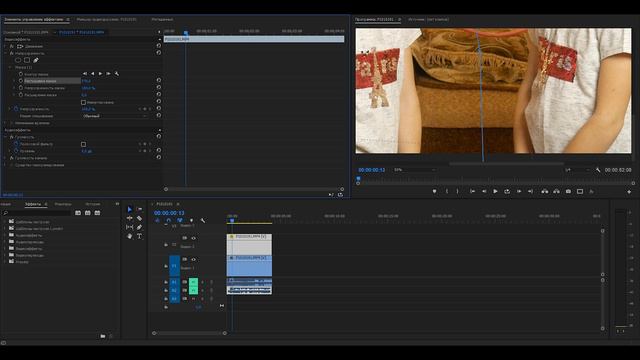Toggle the Bypass checkbox under Volume
The width and height of the screenshot is (640, 360).
tap(83, 144)
